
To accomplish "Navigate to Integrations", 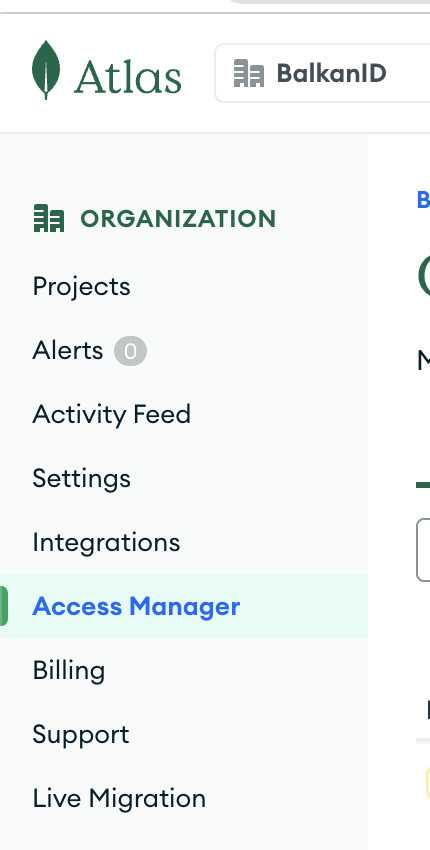I will click(x=106, y=542).
